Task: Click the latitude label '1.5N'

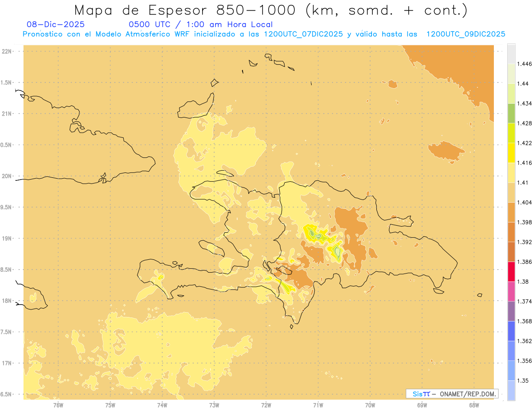Action: (x=6, y=82)
